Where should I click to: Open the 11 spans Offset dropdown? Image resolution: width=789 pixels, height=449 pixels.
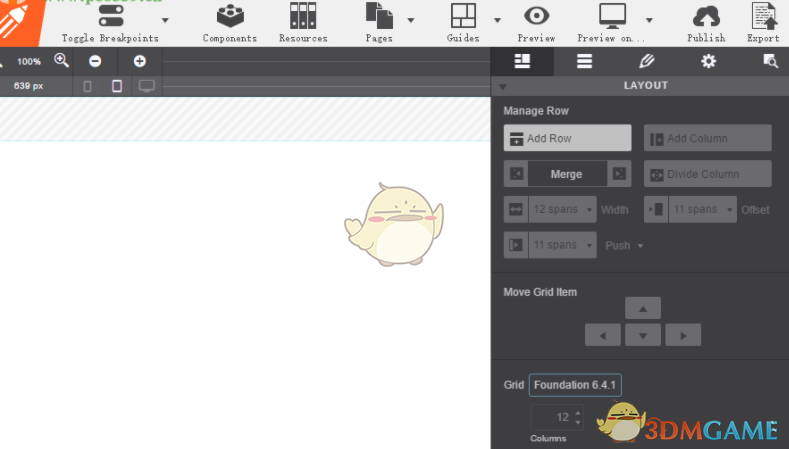click(703, 209)
